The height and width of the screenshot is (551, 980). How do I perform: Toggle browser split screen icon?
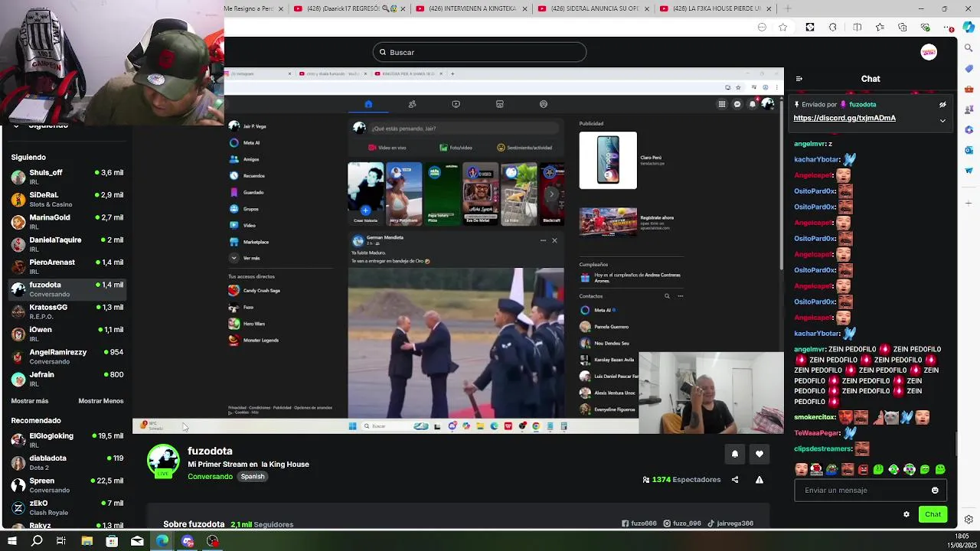[x=857, y=28]
